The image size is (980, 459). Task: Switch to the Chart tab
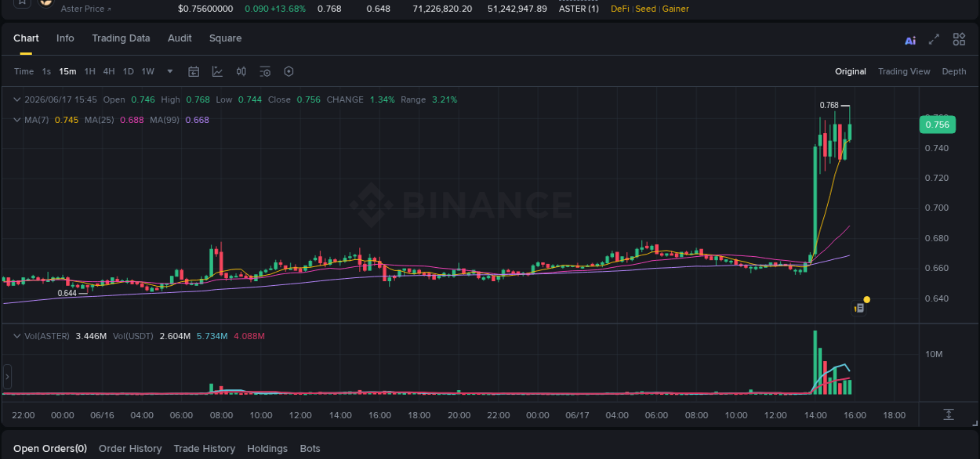tap(26, 38)
